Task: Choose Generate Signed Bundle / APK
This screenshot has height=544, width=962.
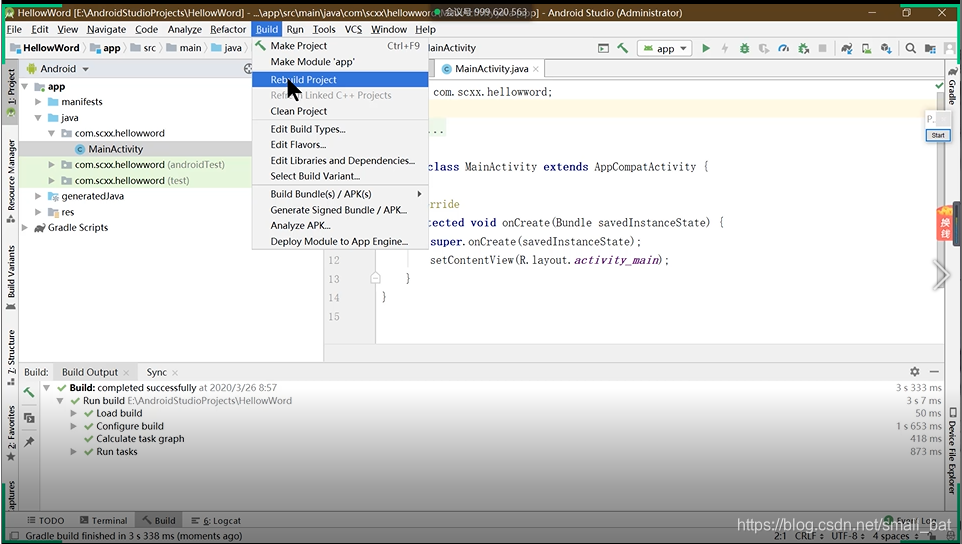Action: (x=340, y=210)
